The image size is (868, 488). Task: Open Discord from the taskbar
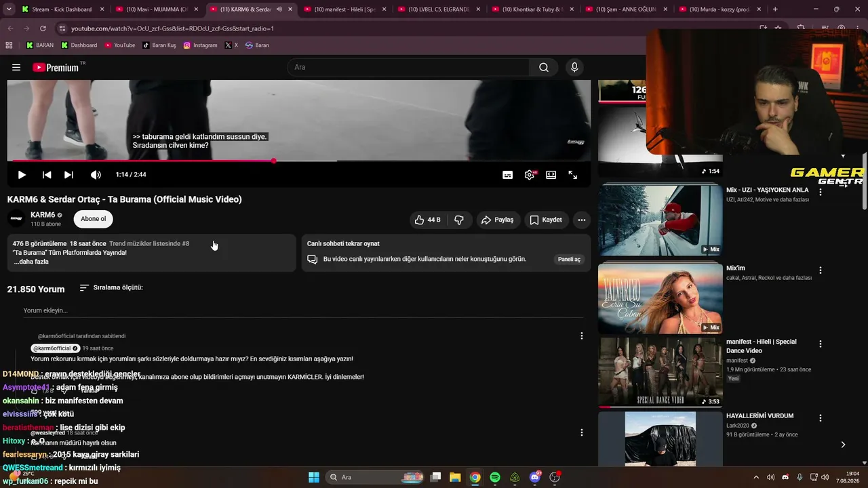pyautogui.click(x=535, y=477)
